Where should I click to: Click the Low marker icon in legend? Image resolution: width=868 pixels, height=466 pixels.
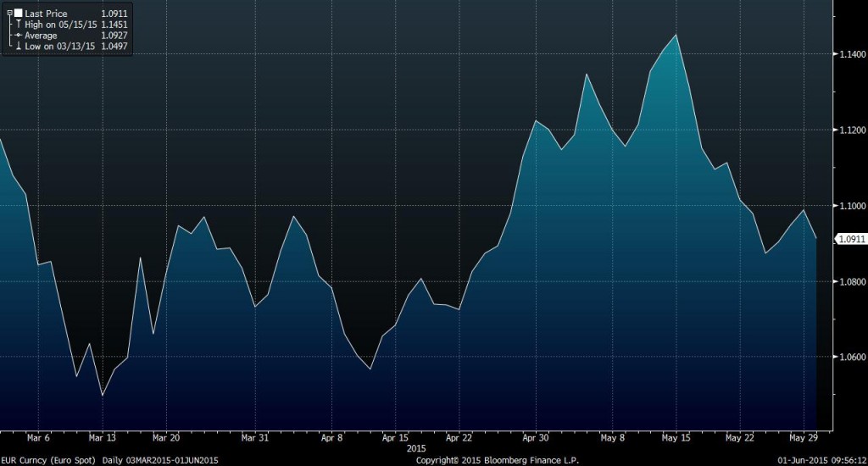tap(17, 47)
